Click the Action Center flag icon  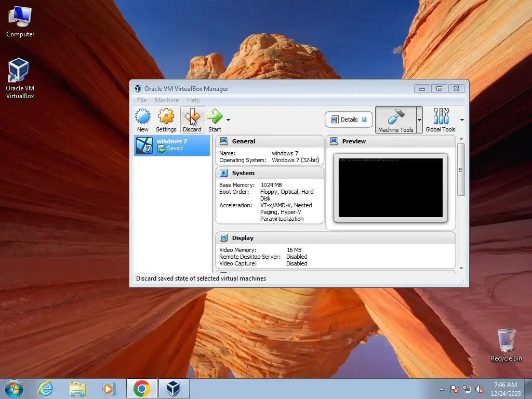pyautogui.click(x=454, y=389)
